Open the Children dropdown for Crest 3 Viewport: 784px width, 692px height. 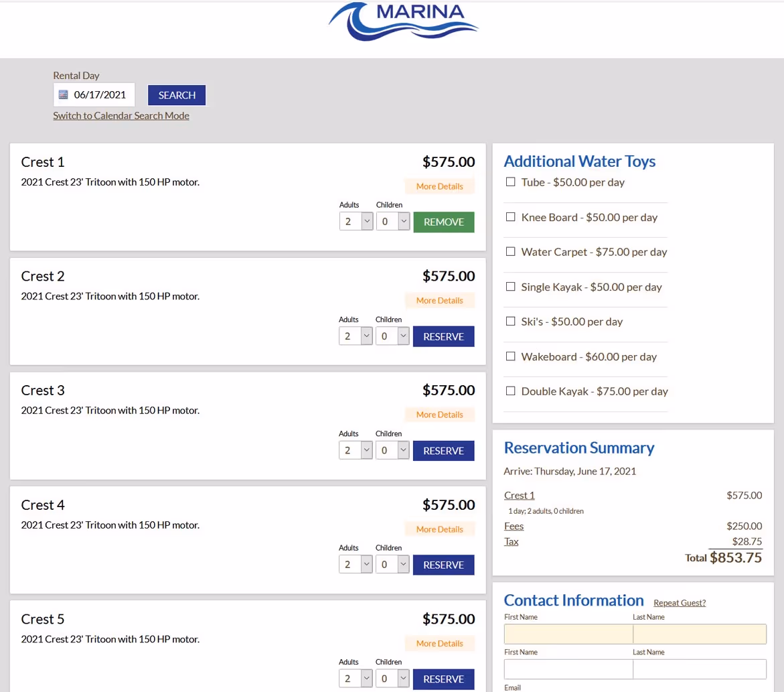pos(392,450)
